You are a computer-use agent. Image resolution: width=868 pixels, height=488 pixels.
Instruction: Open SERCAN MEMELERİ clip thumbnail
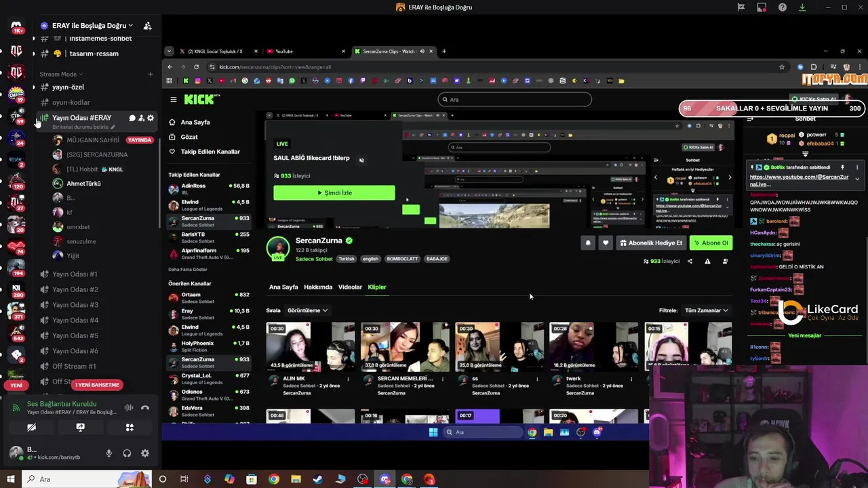tap(405, 347)
